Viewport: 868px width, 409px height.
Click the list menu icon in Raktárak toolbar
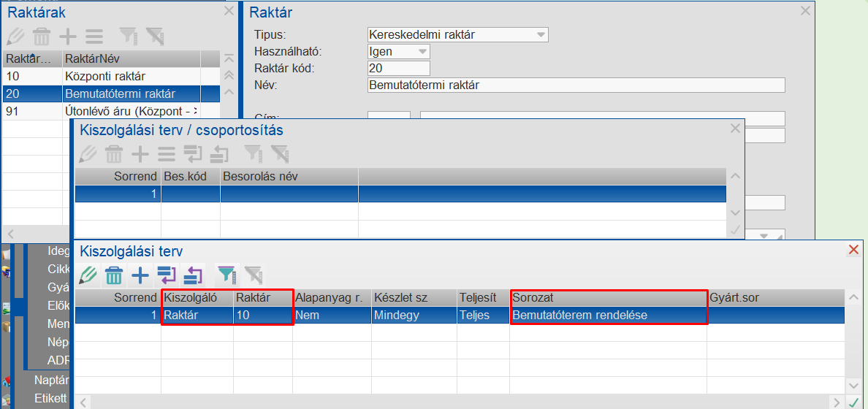(x=94, y=37)
